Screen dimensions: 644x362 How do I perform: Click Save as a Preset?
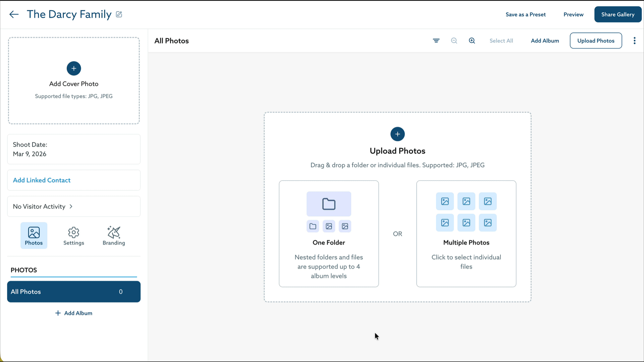(526, 14)
